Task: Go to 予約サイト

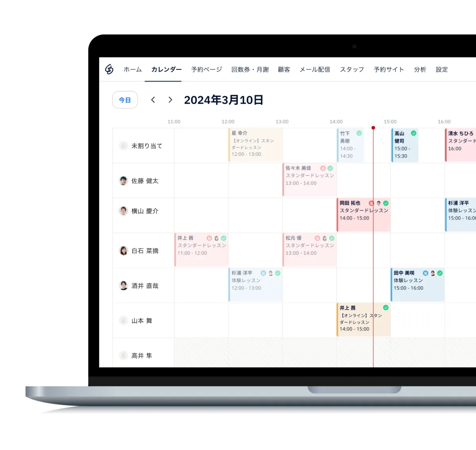Action: 389,69
